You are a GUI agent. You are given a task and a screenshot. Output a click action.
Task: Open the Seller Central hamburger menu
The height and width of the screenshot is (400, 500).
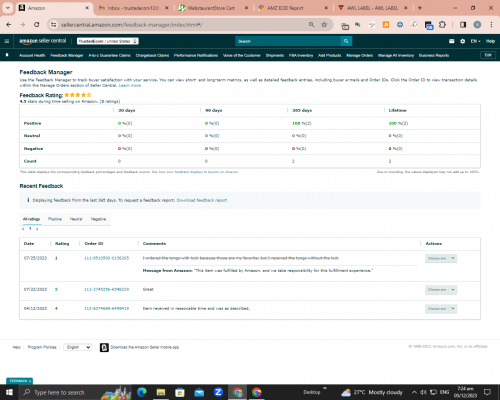coord(7,41)
